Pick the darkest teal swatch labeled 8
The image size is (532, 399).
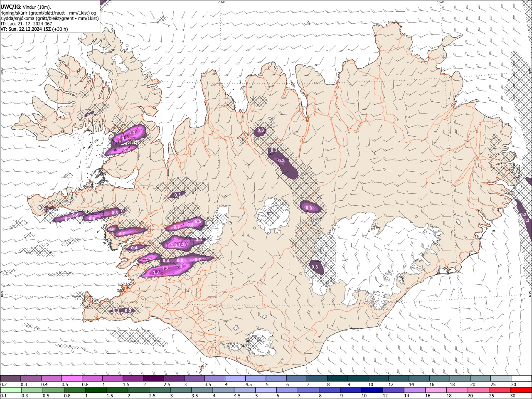337,378
